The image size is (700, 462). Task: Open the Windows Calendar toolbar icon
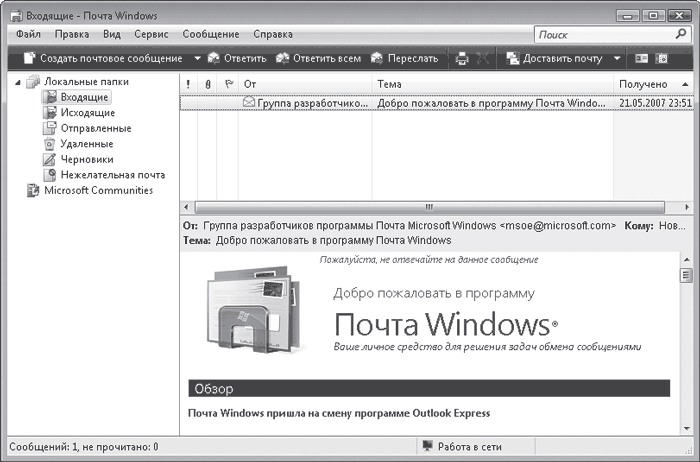click(662, 58)
